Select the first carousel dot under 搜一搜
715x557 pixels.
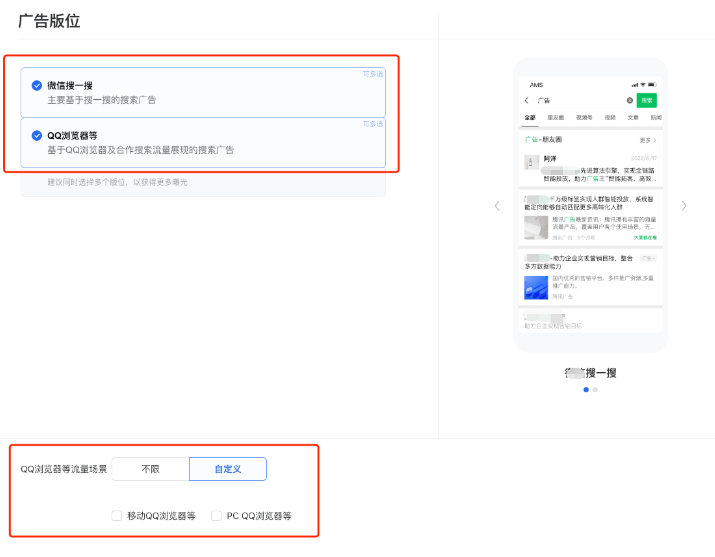[x=586, y=389]
